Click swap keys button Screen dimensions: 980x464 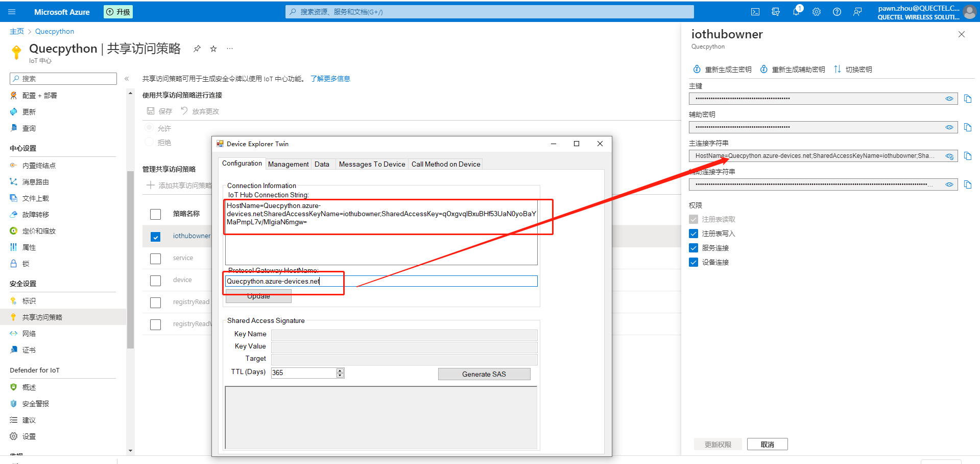click(853, 69)
